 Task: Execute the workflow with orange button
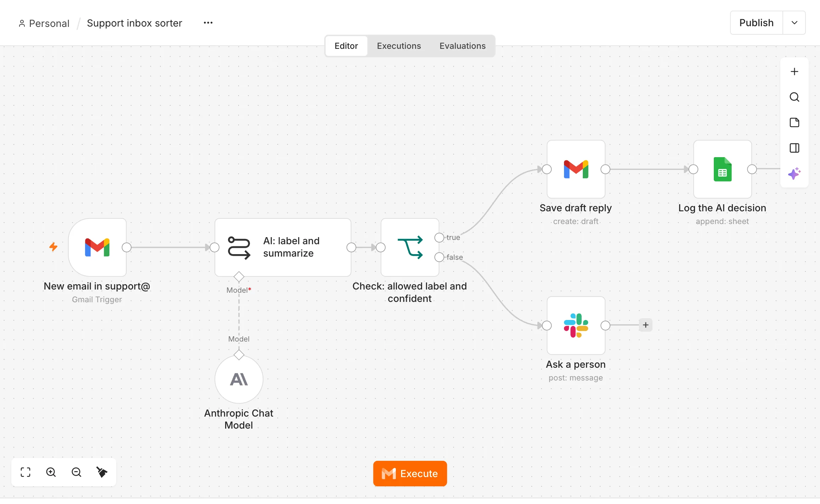point(410,474)
